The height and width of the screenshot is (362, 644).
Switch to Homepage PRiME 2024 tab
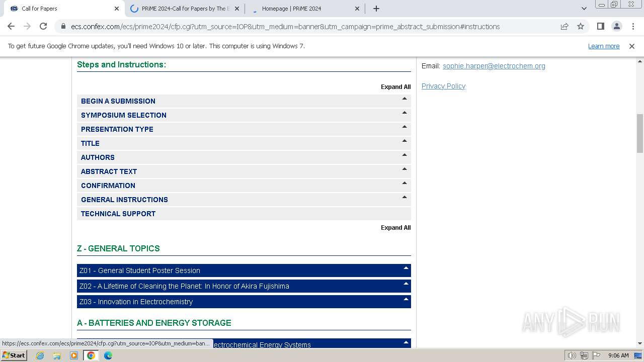(x=305, y=9)
